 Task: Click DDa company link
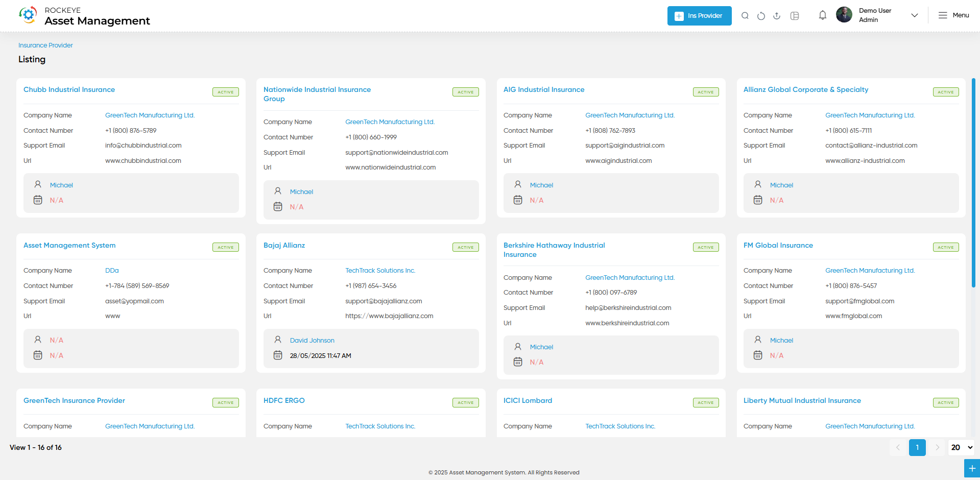(x=112, y=271)
